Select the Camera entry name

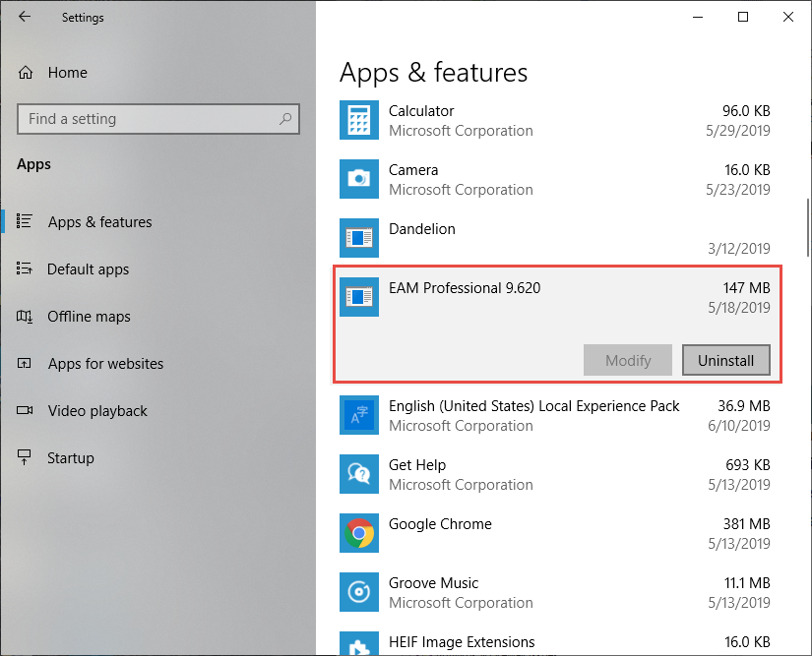click(413, 170)
